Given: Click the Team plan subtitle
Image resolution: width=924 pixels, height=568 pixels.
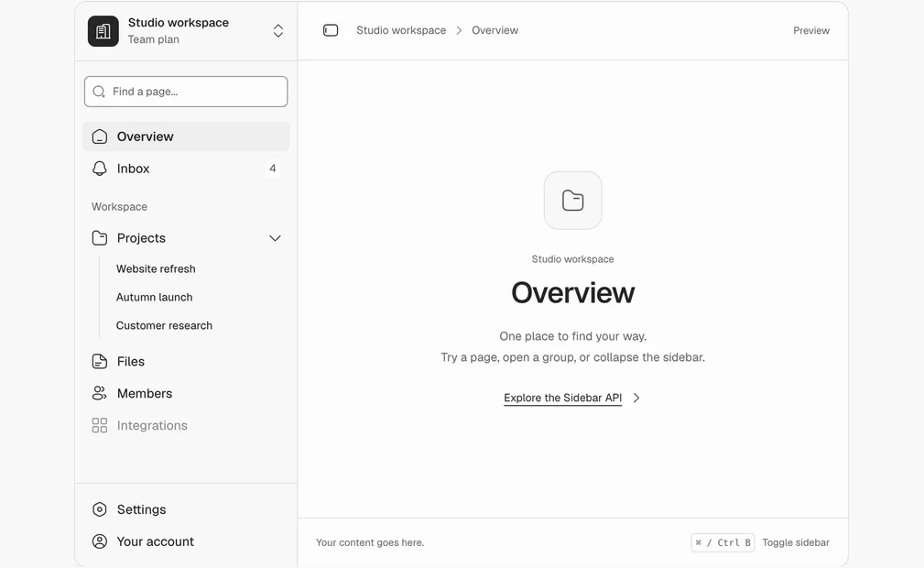Looking at the screenshot, I should pos(153,39).
